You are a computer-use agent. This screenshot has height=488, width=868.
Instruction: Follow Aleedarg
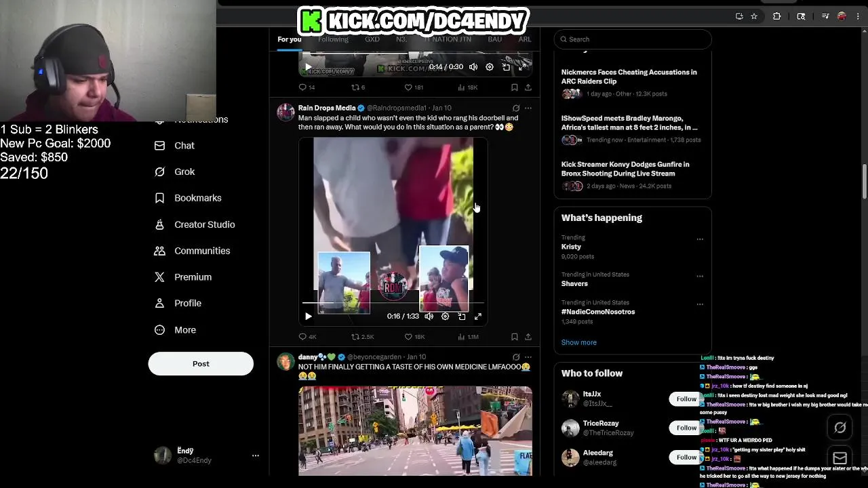coord(686,457)
